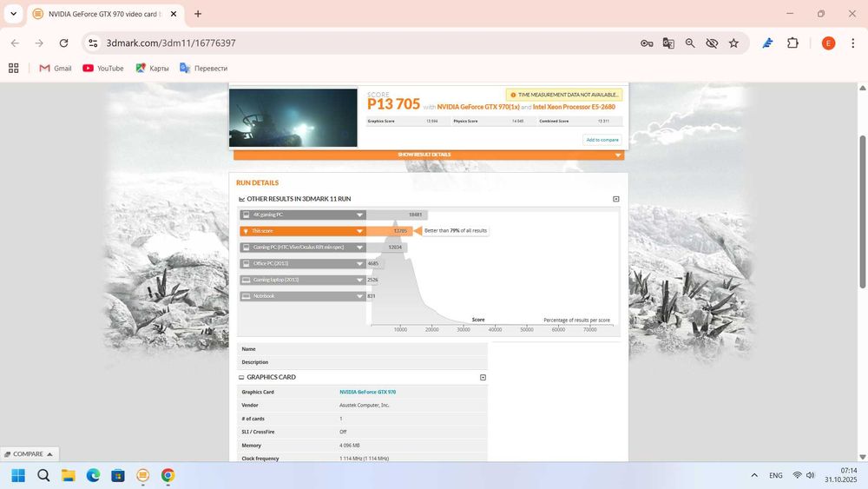Open the blue pen extension icon
This screenshot has width=868, height=489.
767,43
